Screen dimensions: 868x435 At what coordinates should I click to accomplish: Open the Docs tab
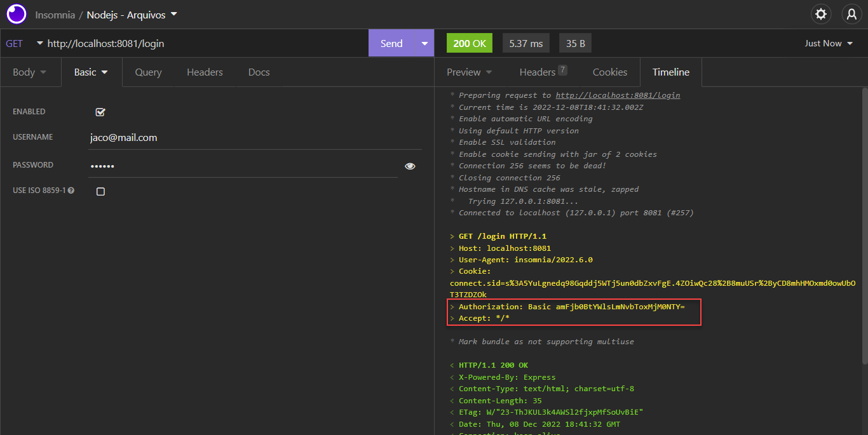click(259, 72)
